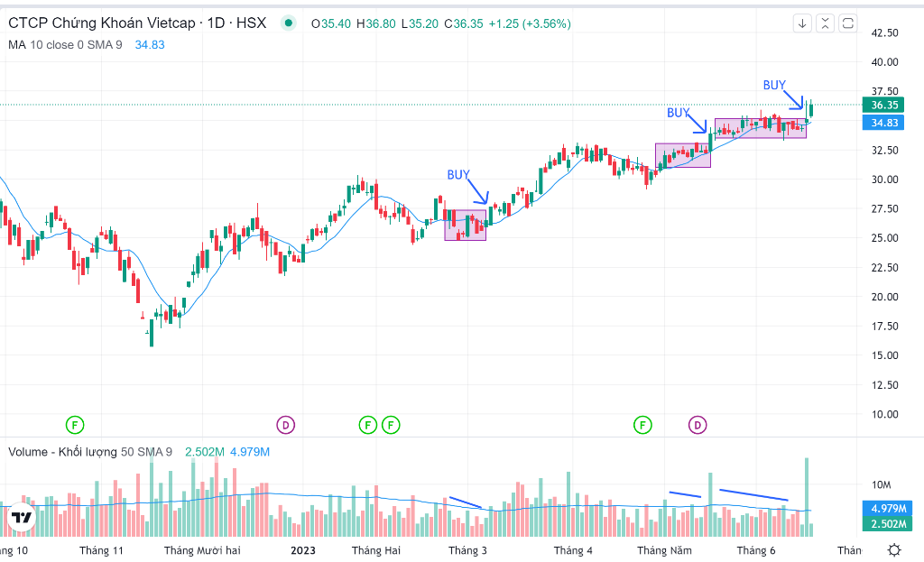Maximize the main chart pane
Image resolution: width=924 pixels, height=562 pixels.
(847, 23)
